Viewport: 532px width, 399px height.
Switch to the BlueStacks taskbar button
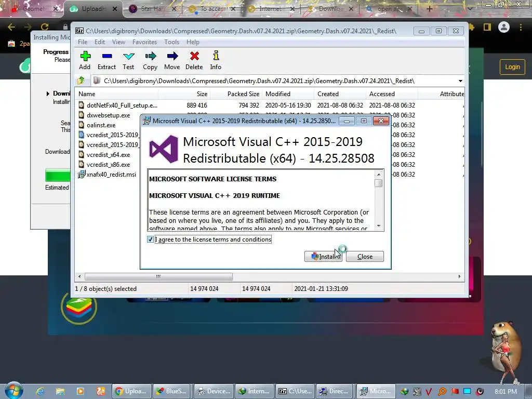172,391
